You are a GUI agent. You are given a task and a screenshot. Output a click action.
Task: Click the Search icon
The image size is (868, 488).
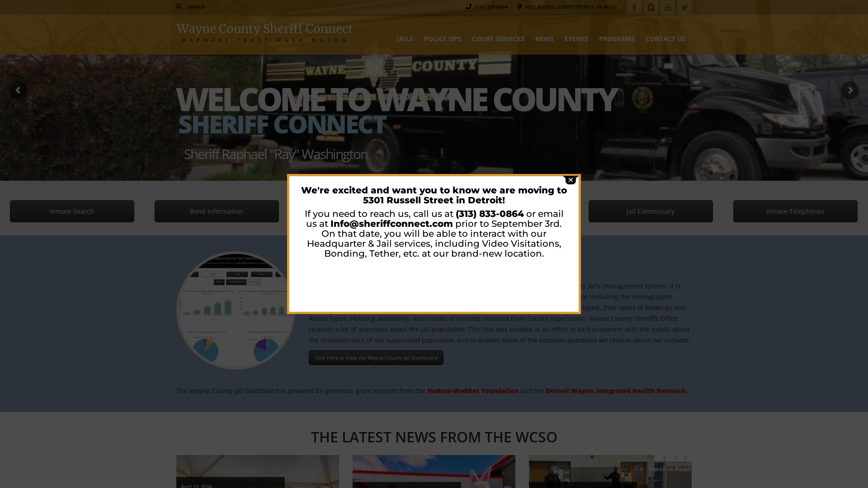point(179,7)
